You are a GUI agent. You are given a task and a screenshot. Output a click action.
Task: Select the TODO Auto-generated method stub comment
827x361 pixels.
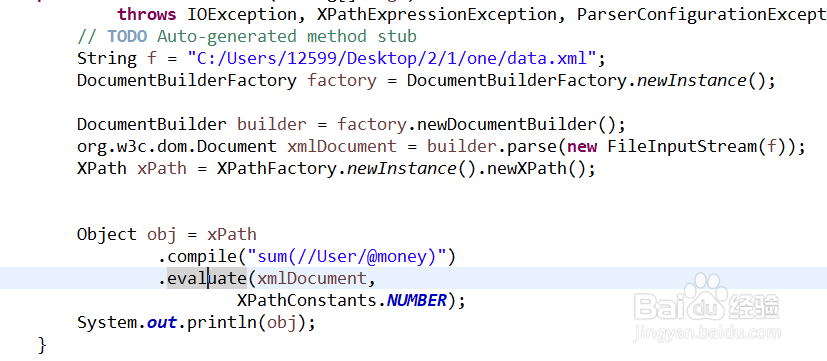[247, 36]
